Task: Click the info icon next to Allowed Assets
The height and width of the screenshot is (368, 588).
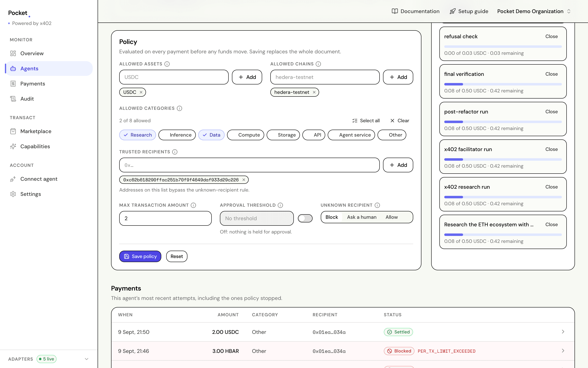Action: 167,64
